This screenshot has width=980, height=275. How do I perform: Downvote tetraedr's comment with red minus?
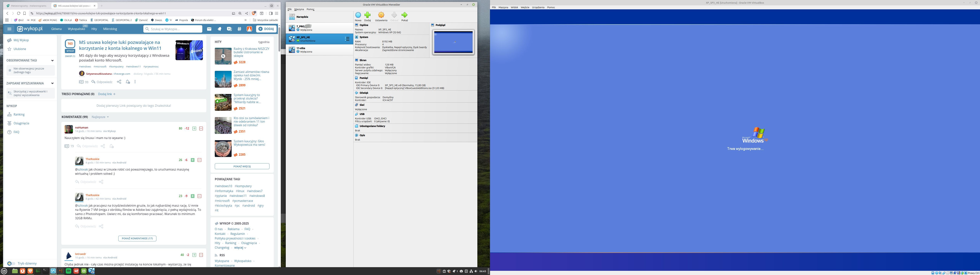pyautogui.click(x=201, y=255)
